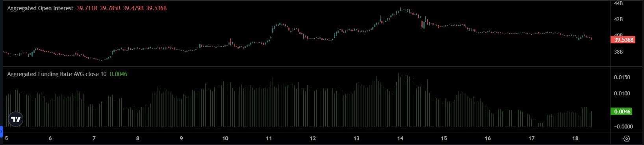Viewport: 644px width, 145px height.
Task: Click date 18 on the time axis
Action: click(x=575, y=138)
